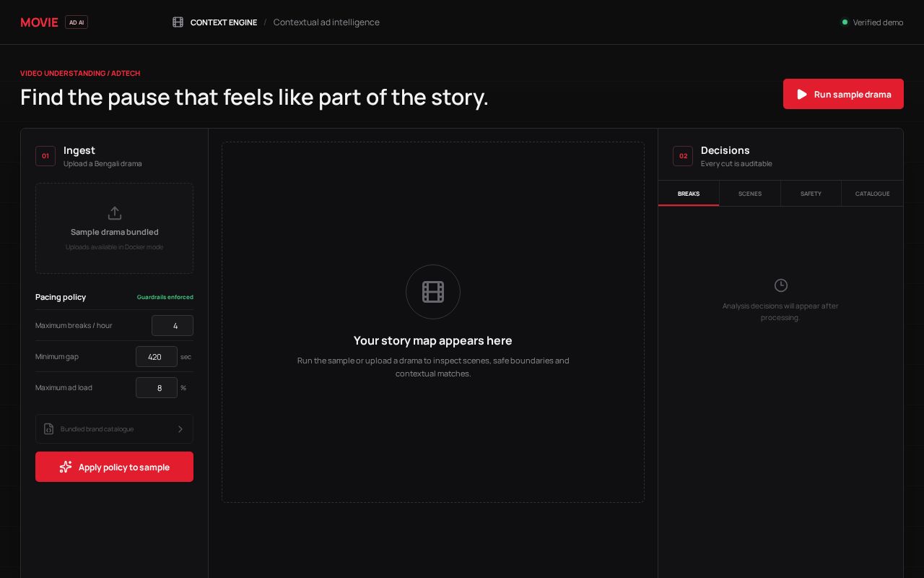The height and width of the screenshot is (578, 924).
Task: Click Uploads available in Docker mode text
Action: click(114, 247)
